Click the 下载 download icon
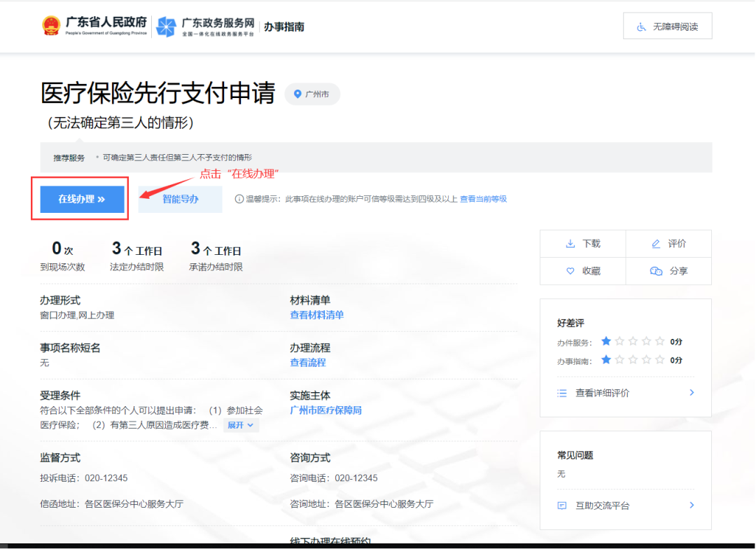 (x=570, y=244)
